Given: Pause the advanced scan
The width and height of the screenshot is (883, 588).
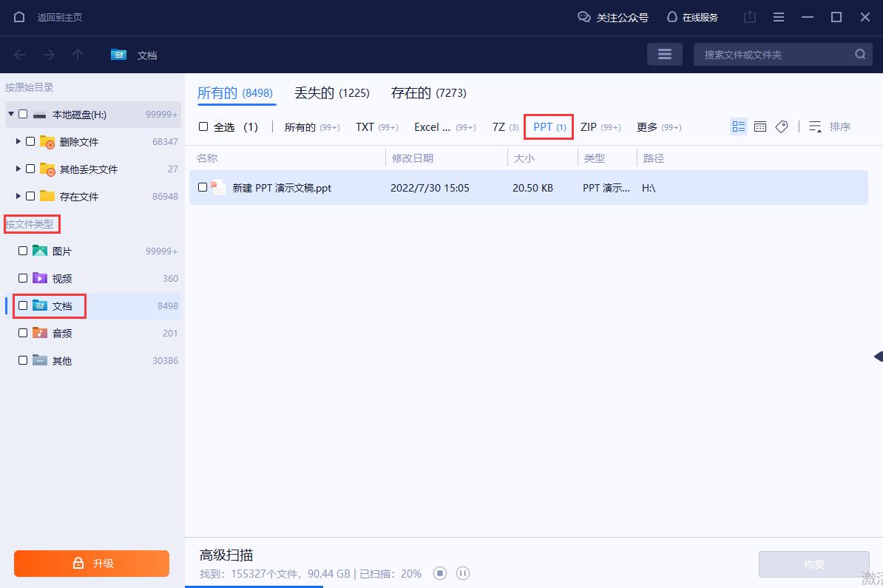Looking at the screenshot, I should [463, 573].
